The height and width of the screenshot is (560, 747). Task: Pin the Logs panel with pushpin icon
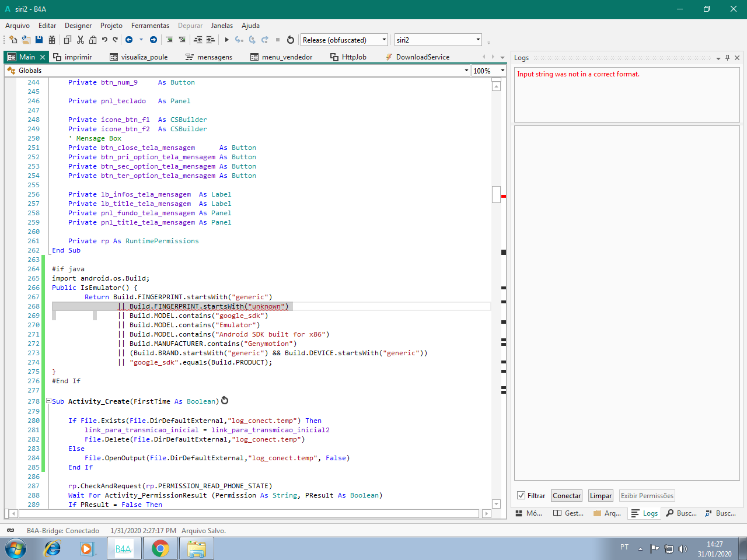click(727, 58)
